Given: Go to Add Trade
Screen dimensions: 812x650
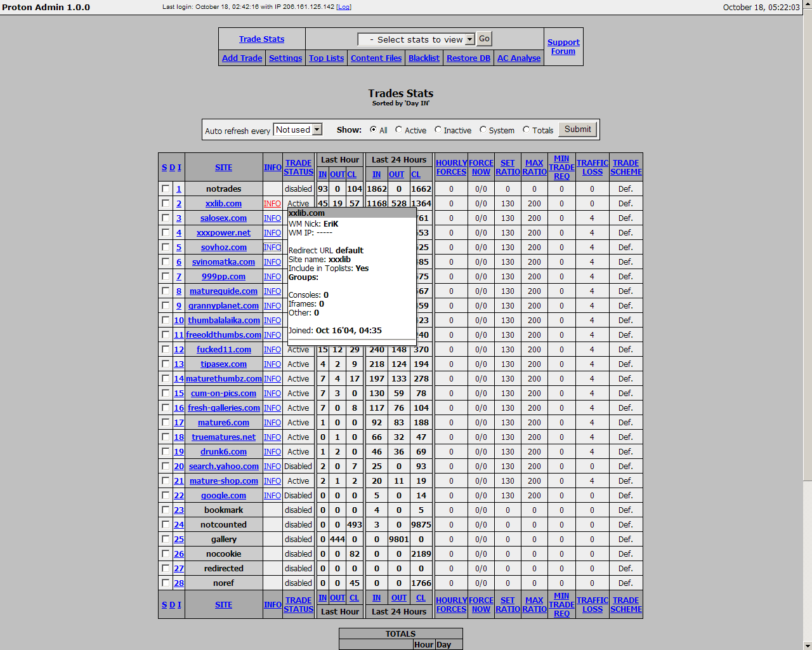Looking at the screenshot, I should [x=242, y=58].
